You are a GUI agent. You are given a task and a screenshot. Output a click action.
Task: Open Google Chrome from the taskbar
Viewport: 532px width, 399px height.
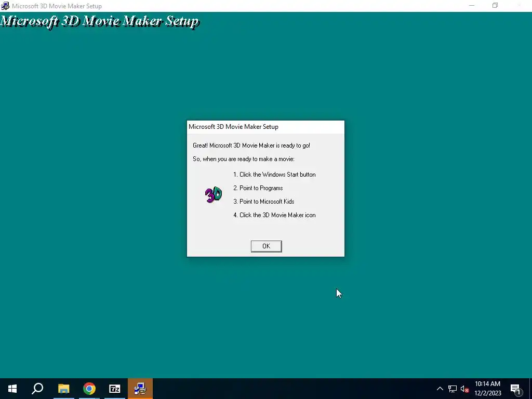[89, 389]
